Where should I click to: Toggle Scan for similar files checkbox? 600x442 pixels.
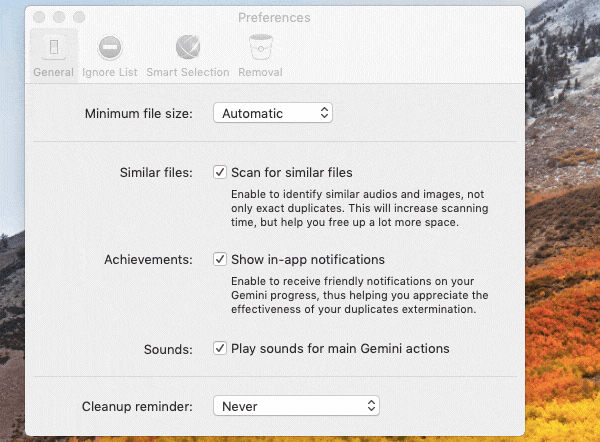[x=220, y=172]
